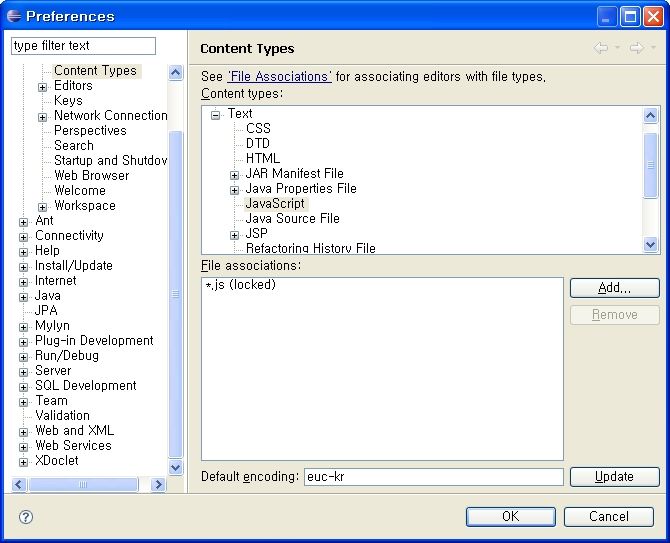Expand the Workspace tree node
This screenshot has width=670, height=543.
[42, 207]
